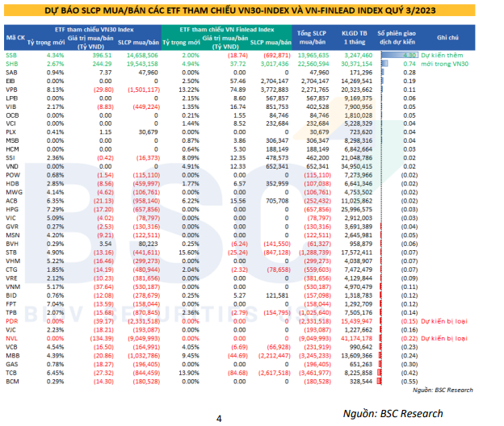Select the TCB ticker cell

tap(11, 373)
